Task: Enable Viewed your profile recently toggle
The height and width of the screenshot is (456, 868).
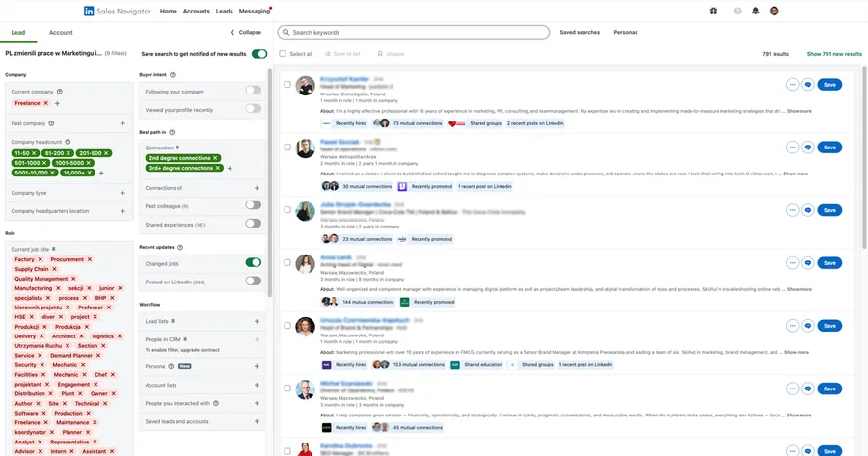Action: coord(253,109)
